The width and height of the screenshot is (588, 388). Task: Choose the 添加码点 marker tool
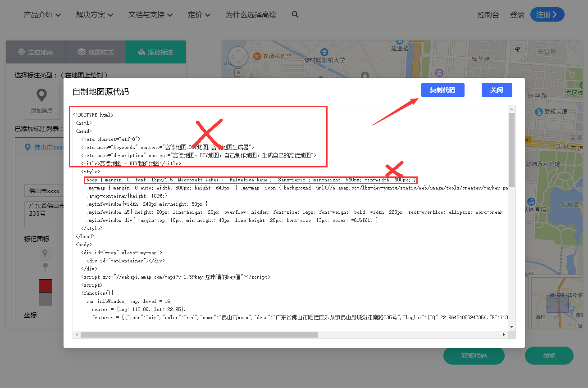pyautogui.click(x=41, y=101)
